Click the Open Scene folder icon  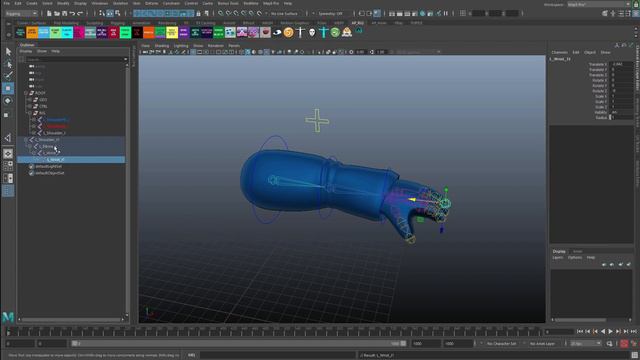point(57,13)
